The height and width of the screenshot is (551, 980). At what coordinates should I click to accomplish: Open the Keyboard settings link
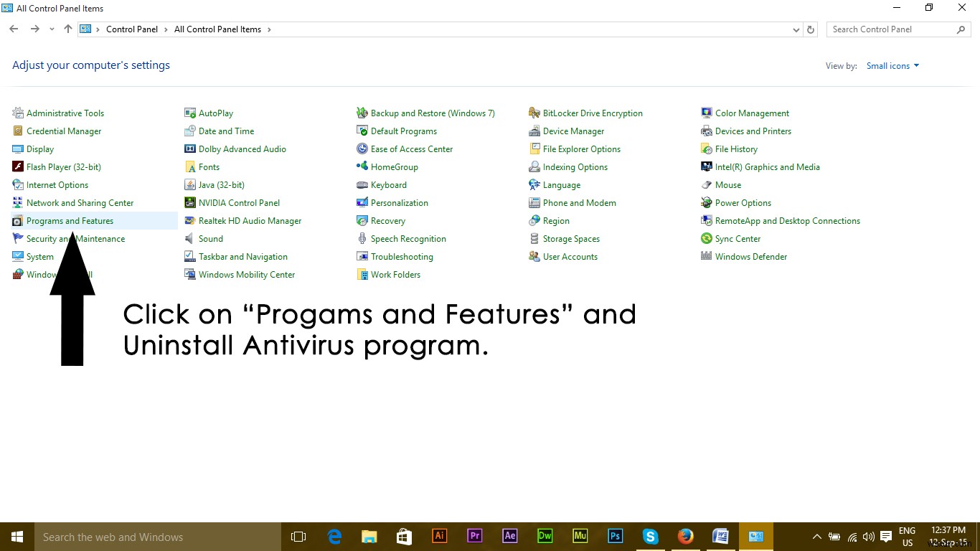coord(389,185)
